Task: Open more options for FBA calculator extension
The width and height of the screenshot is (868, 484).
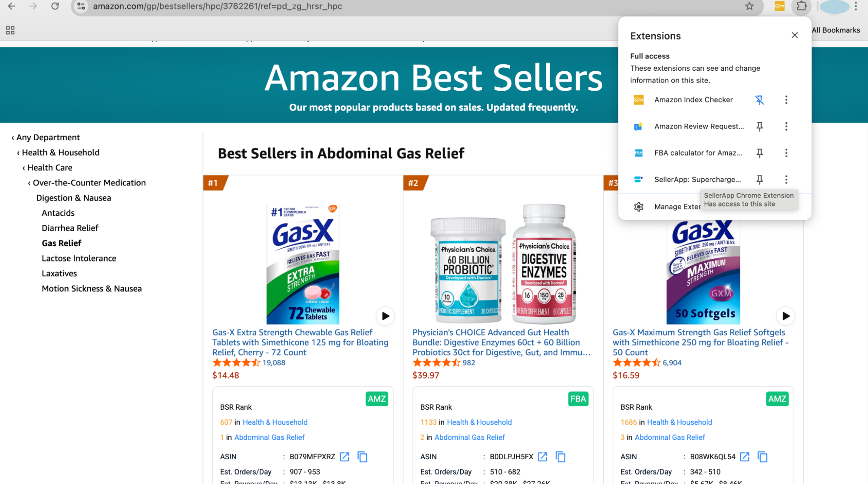Action: tap(786, 153)
